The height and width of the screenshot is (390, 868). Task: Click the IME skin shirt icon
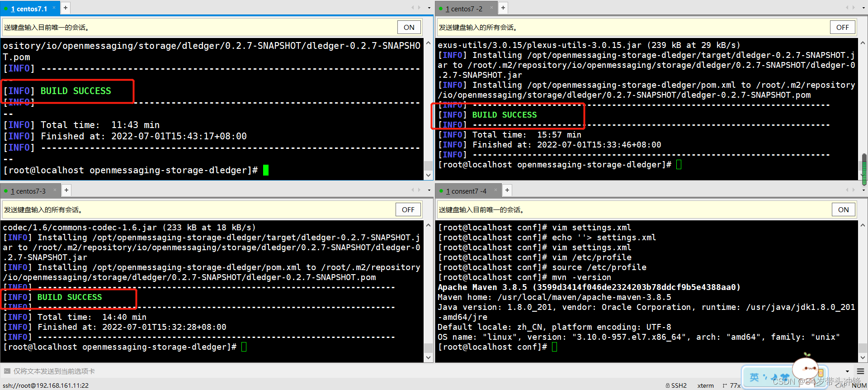[785, 377]
